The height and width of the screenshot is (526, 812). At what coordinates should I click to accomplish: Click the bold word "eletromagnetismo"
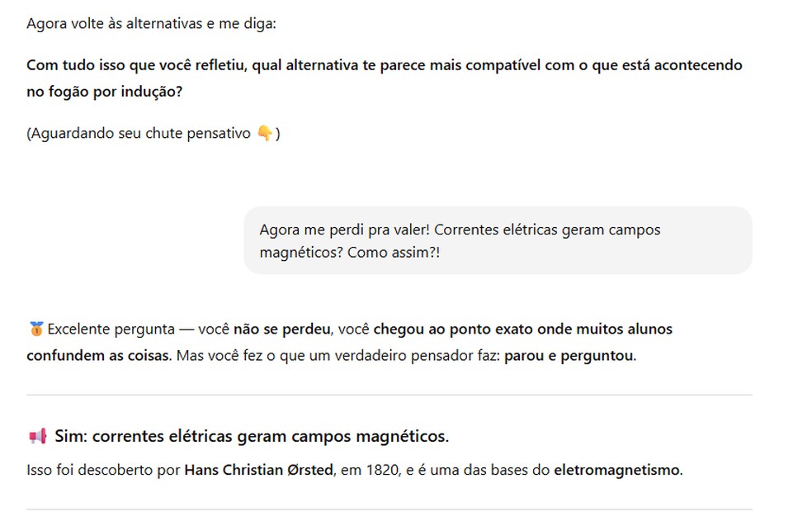[x=617, y=471]
